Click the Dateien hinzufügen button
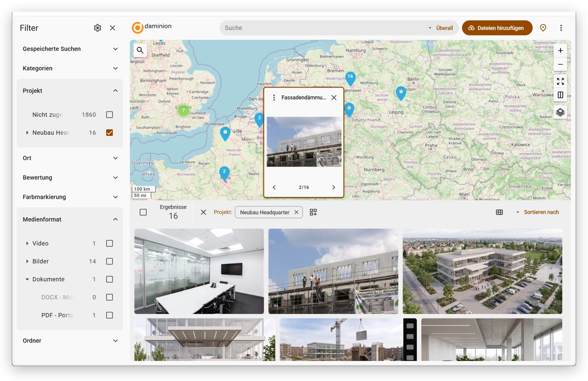The image size is (588, 381). pos(496,28)
